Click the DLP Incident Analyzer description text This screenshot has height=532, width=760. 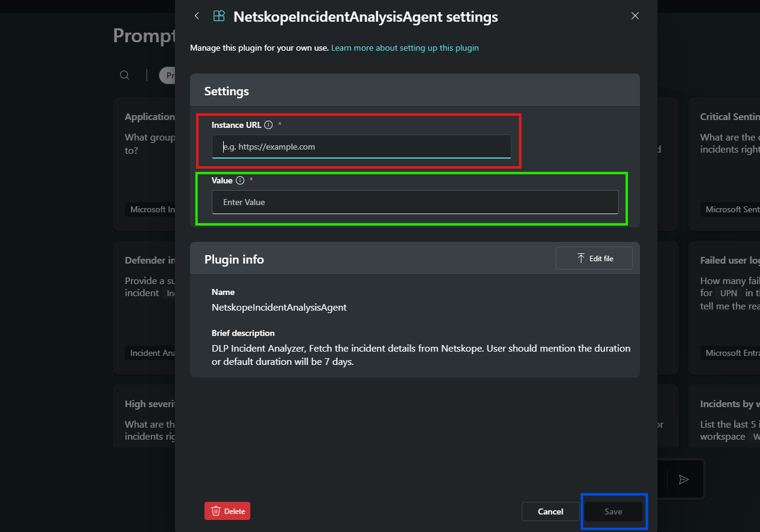(421, 355)
